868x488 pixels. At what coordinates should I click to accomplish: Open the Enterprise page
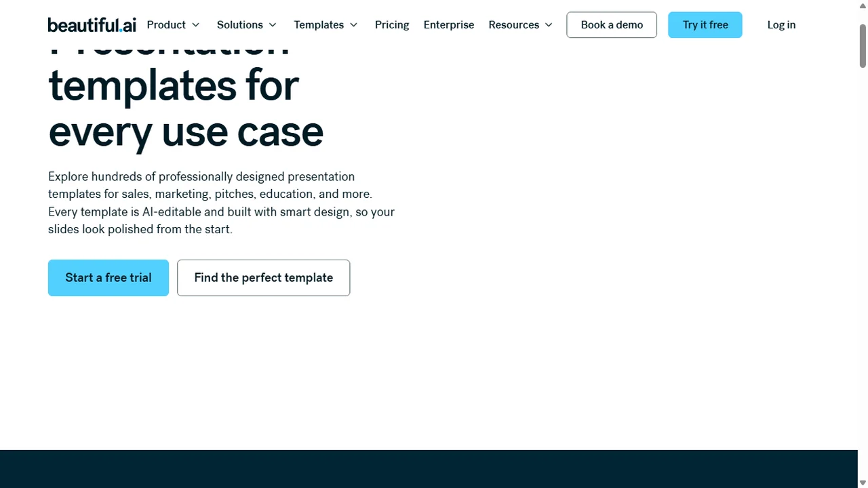click(449, 25)
